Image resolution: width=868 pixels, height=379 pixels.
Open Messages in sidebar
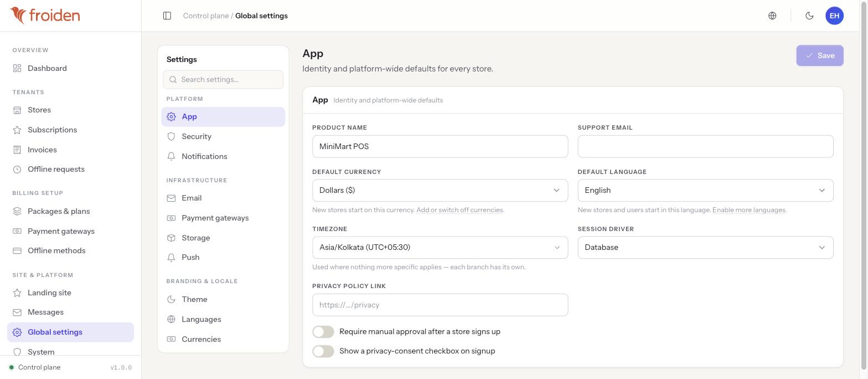(x=70, y=312)
